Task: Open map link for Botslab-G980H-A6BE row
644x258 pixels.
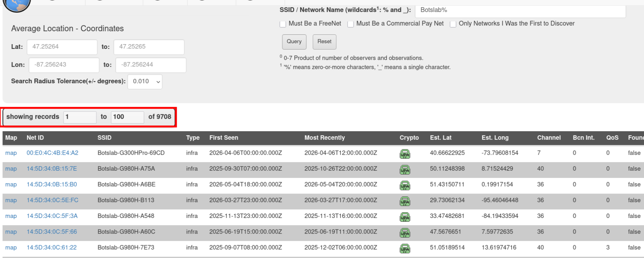Action: pos(11,185)
